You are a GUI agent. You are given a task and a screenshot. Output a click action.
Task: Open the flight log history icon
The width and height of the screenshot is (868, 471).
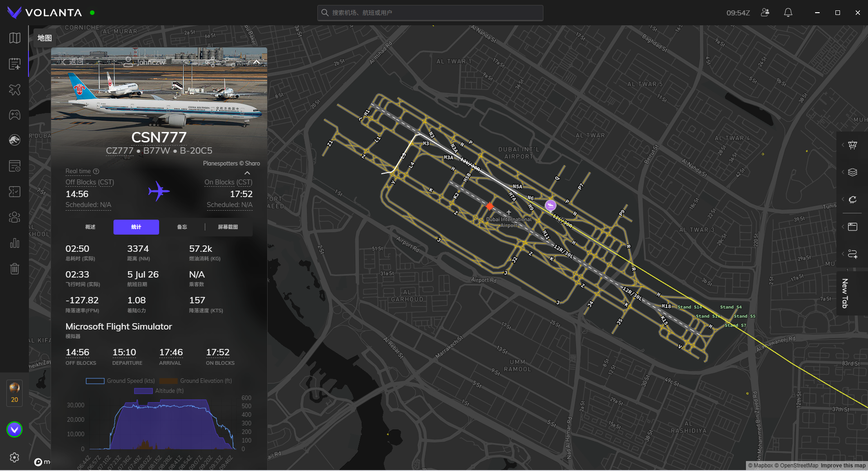click(x=14, y=166)
